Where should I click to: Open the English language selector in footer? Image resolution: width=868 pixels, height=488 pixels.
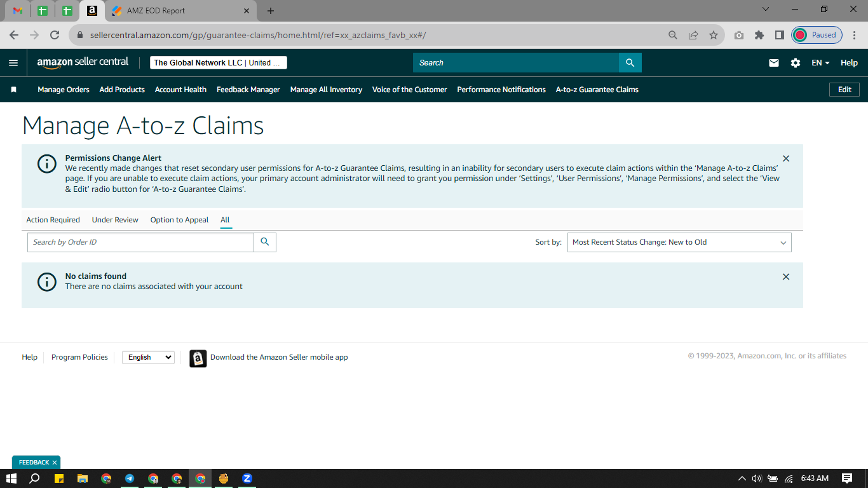(148, 357)
